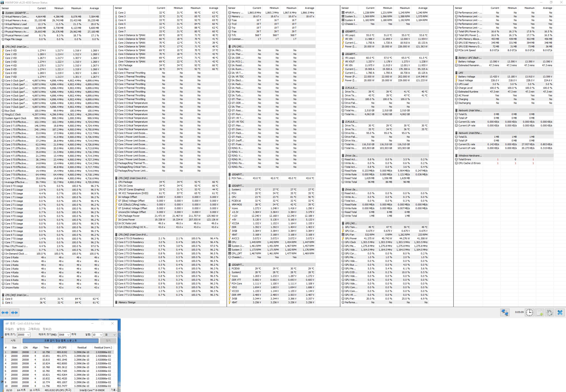Click the GFLOPS column header
This screenshot has height=392, width=566.
coord(62,348)
